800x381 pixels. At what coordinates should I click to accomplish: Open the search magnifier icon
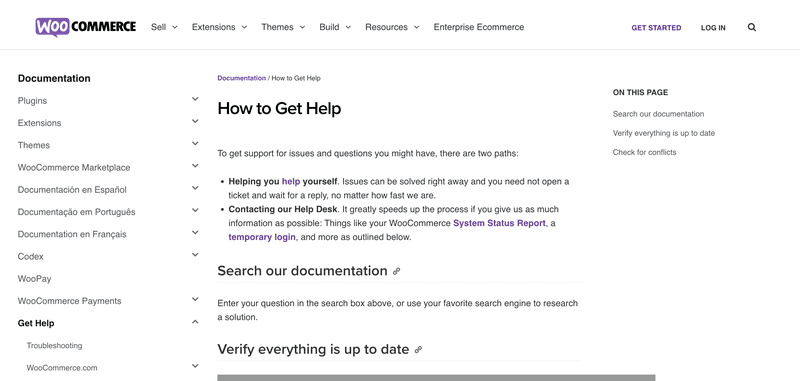(x=752, y=28)
